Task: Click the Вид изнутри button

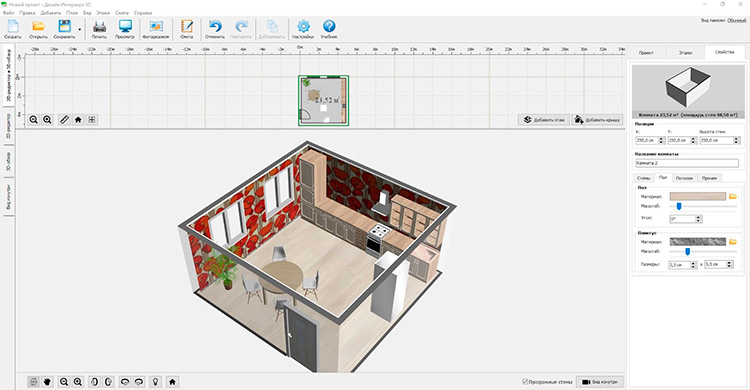Action: pyautogui.click(x=600, y=382)
